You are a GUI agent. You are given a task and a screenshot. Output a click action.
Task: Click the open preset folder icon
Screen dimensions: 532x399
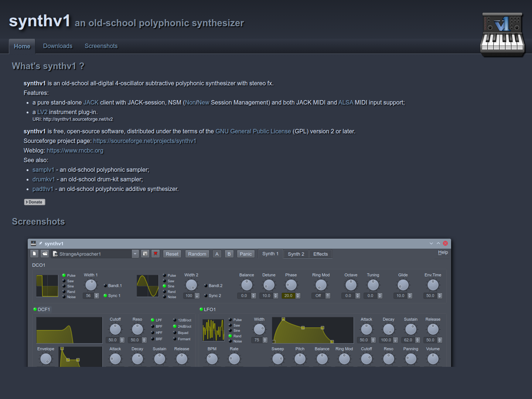coord(45,254)
